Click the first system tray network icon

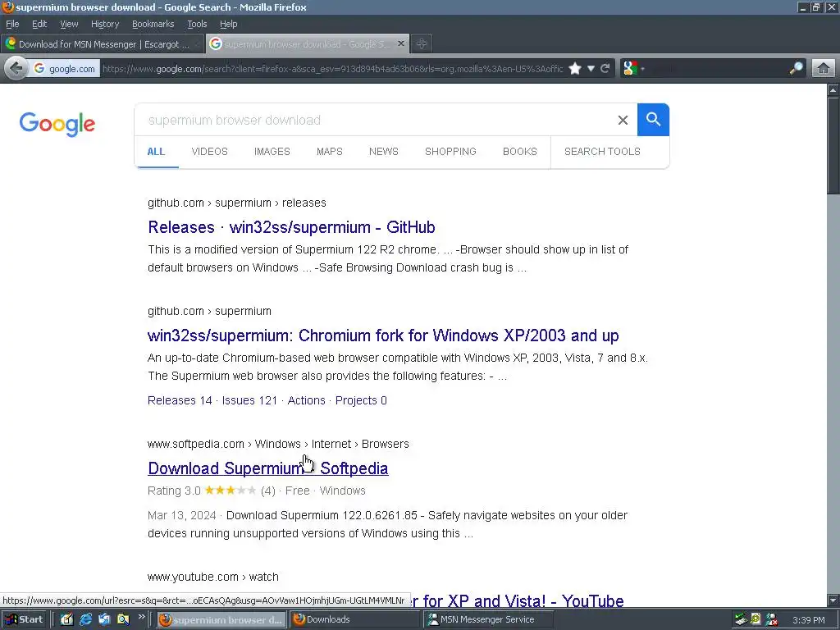click(x=741, y=620)
